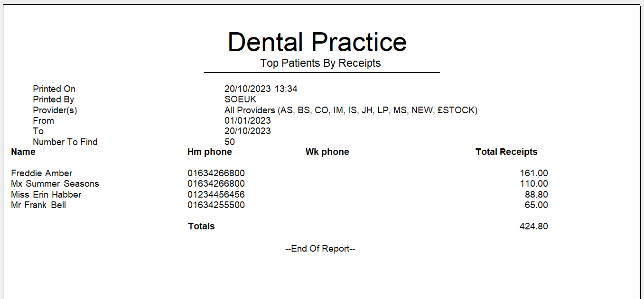This screenshot has width=644, height=299.
Task: Select patient Mx Summer Seasons
Action: click(55, 184)
